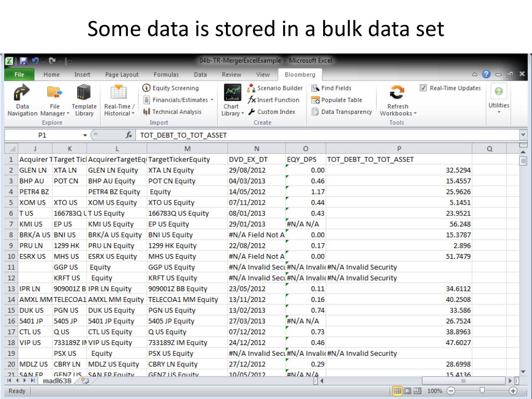Save the workbook from the quick access toolbar
Image resolution: width=532 pixels, height=399 pixels.
23,61
